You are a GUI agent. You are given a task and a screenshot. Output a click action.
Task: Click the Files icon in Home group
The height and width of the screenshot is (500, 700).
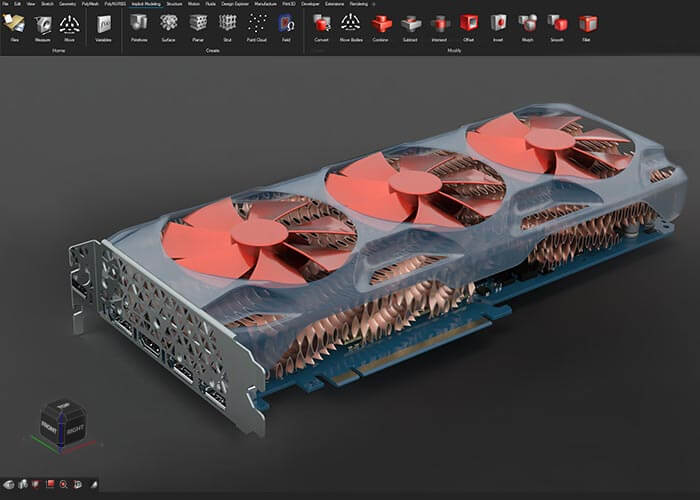(14, 23)
